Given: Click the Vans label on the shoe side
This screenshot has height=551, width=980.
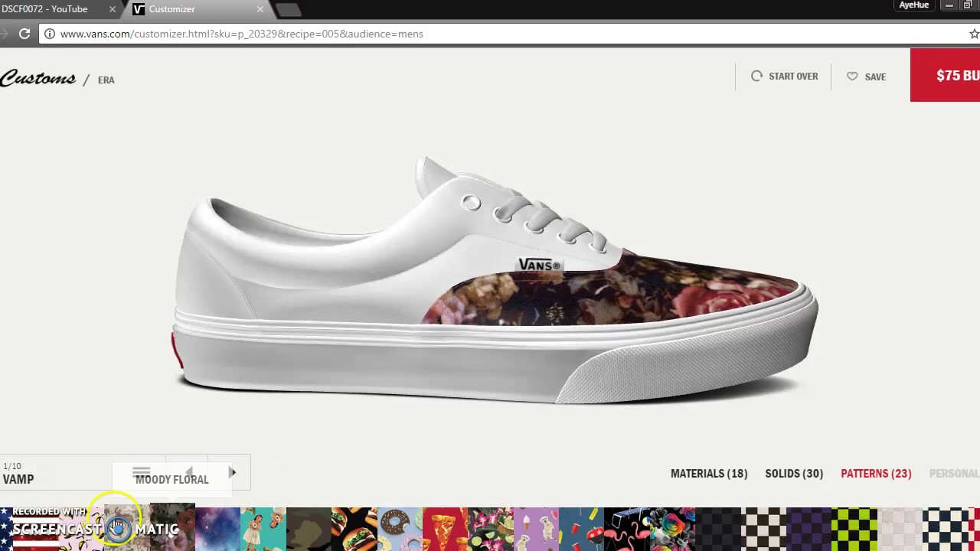Looking at the screenshot, I should click(539, 265).
